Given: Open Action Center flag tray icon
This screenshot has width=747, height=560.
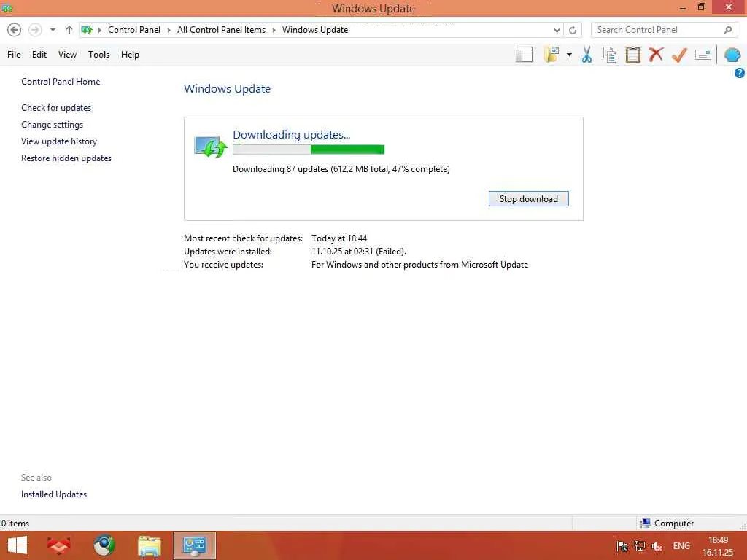Looking at the screenshot, I should tap(622, 546).
